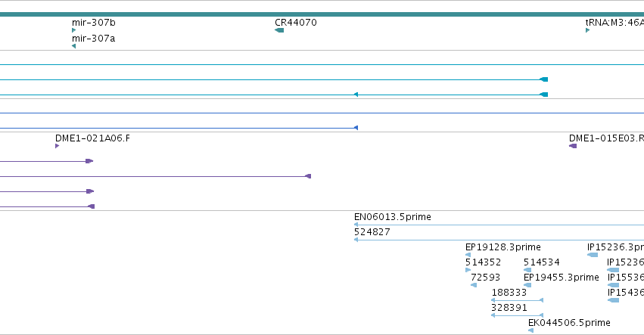Click the CR44070 gene glyph

click(x=279, y=30)
